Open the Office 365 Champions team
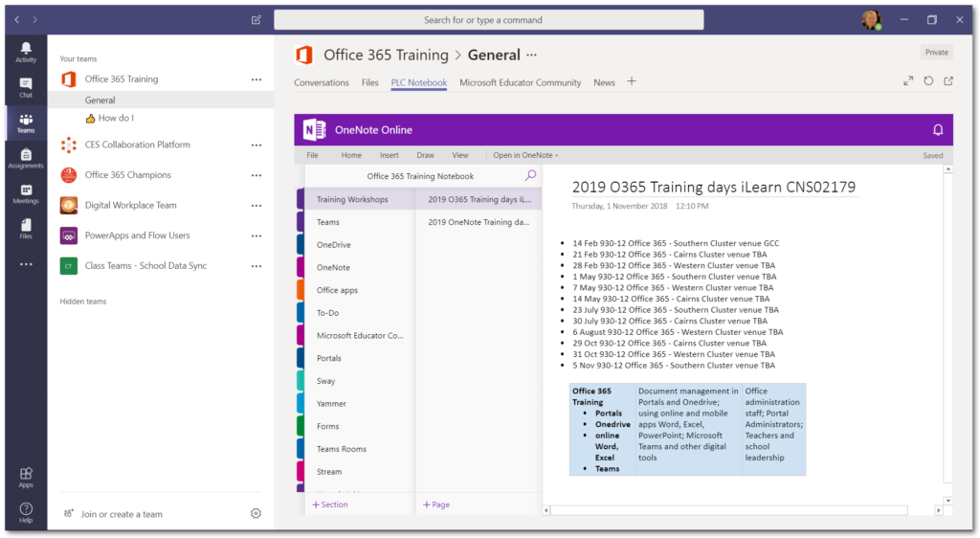This screenshot has width=980, height=538. 128,175
